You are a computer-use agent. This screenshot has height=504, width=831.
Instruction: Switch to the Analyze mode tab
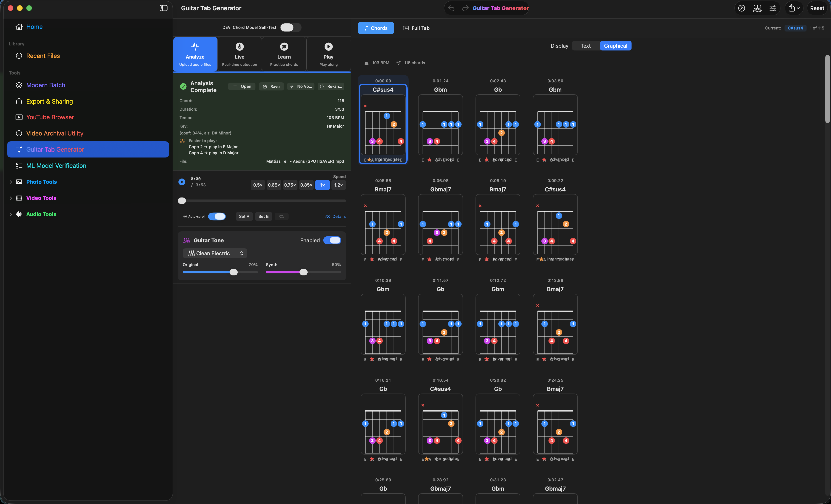[x=195, y=54]
